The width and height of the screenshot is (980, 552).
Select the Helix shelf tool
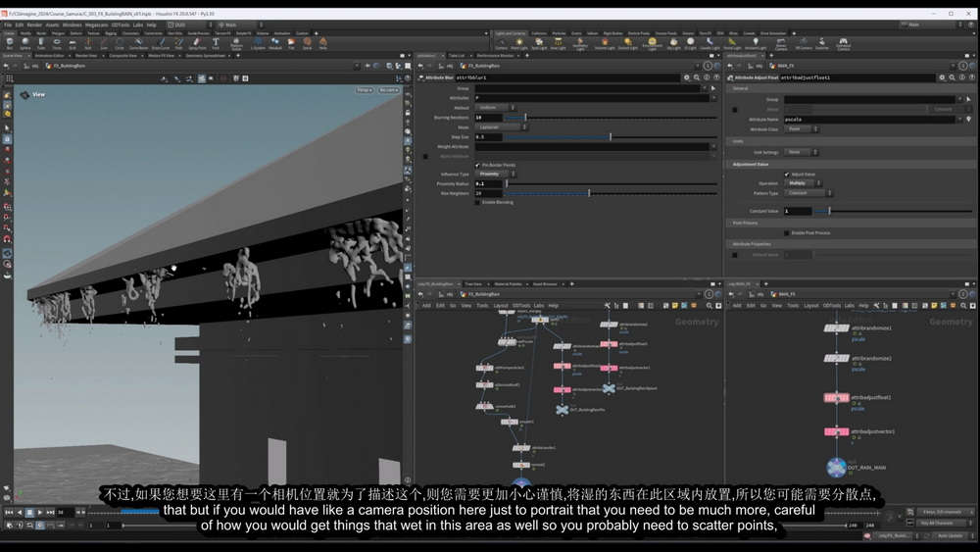[323, 43]
